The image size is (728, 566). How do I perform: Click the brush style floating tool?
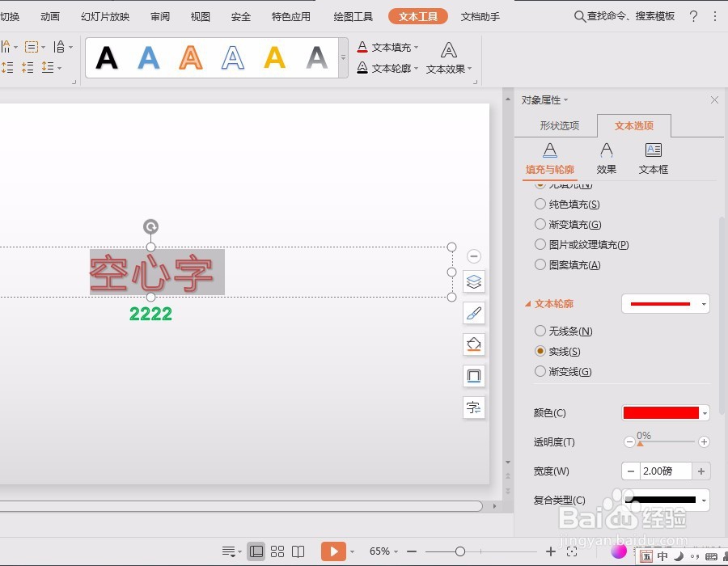[473, 313]
